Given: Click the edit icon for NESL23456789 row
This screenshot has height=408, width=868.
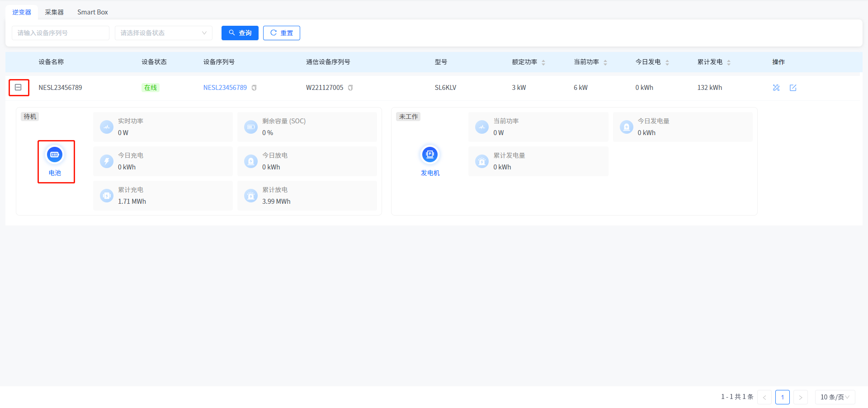Looking at the screenshot, I should pos(793,88).
